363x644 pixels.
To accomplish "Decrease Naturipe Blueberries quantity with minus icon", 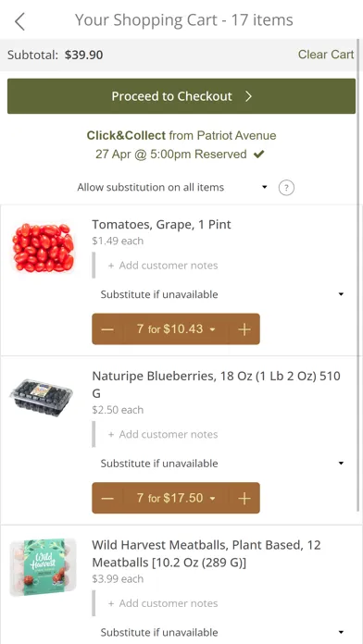I will 107,498.
